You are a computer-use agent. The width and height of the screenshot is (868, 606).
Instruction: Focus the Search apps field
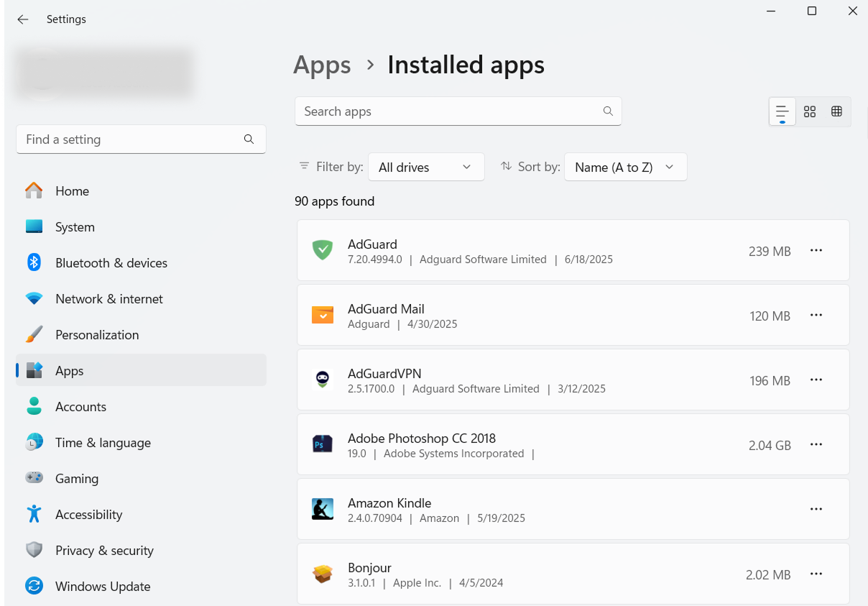pos(449,111)
